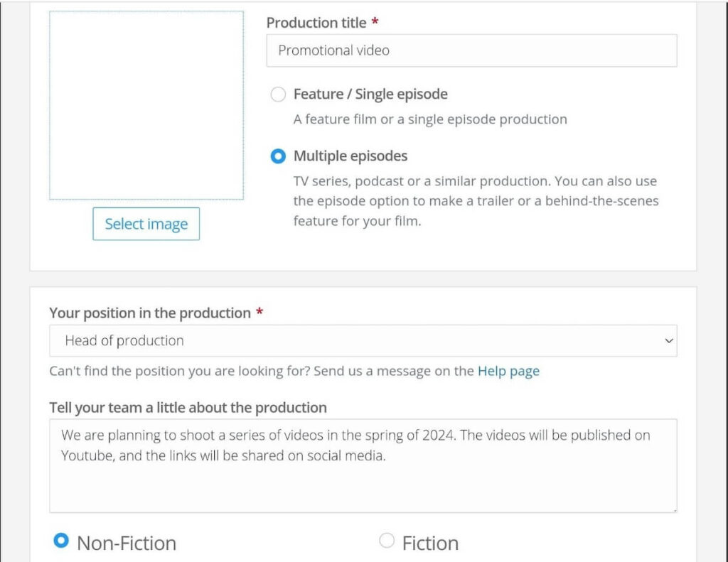
Task: Click inside the production description text area
Action: click(363, 465)
